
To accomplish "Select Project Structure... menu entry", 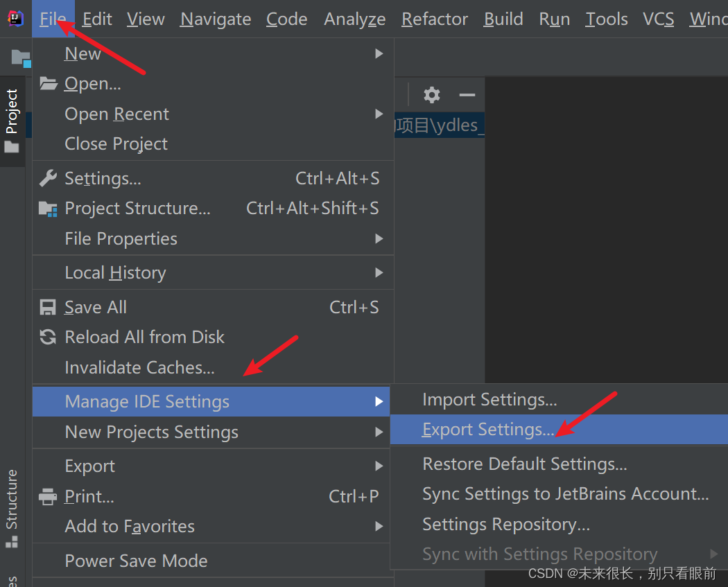I will click(x=213, y=209).
